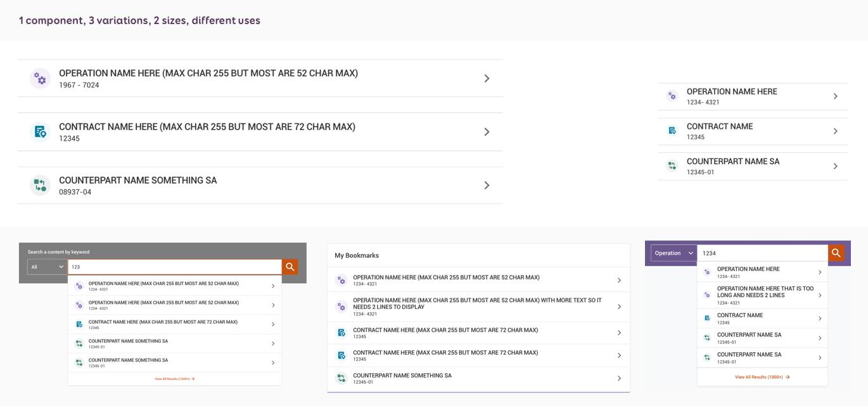Click the search input containing "1234"
This screenshot has height=406, width=868.
(762, 253)
